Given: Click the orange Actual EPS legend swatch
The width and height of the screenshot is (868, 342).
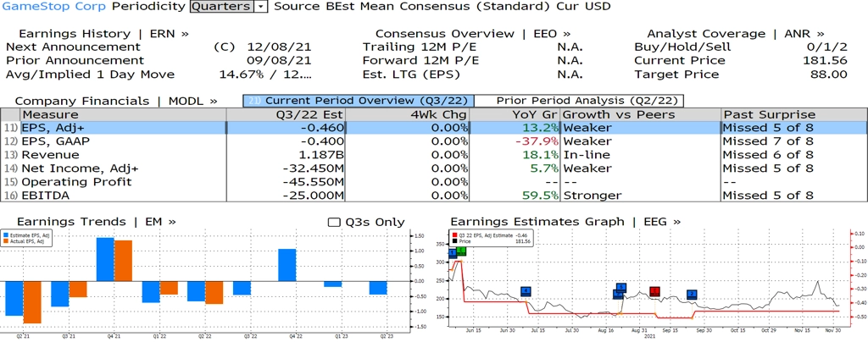Looking at the screenshot, I should click(x=6, y=241).
